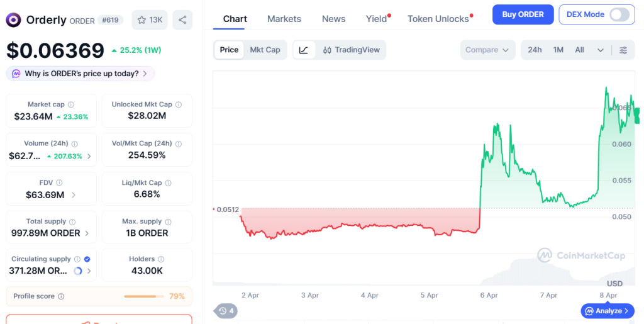The image size is (644, 324).
Task: Select the Price chart toggle
Action: [229, 50]
